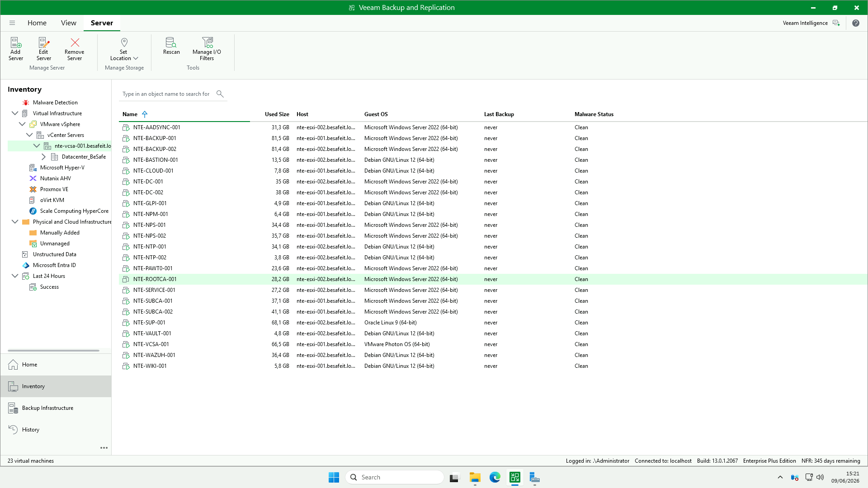Collapse Physical and Cloud Infrastructure node
Viewport: 868px width, 488px height.
point(15,222)
